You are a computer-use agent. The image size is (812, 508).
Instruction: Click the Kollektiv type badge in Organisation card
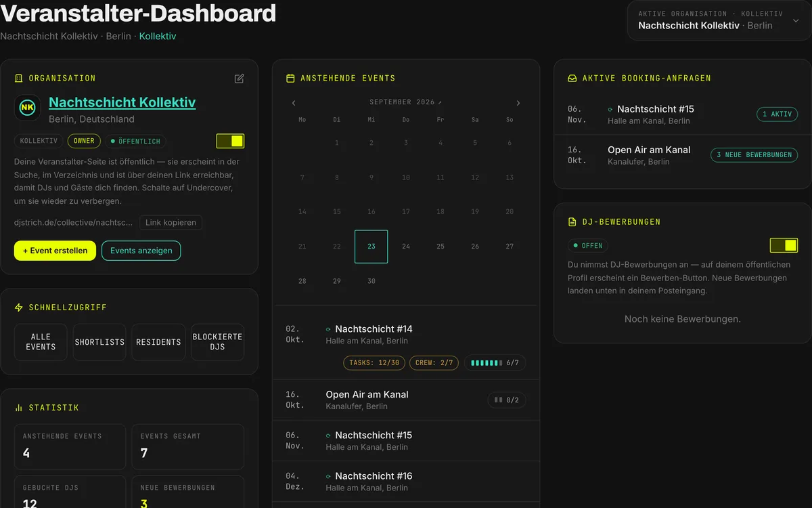39,141
